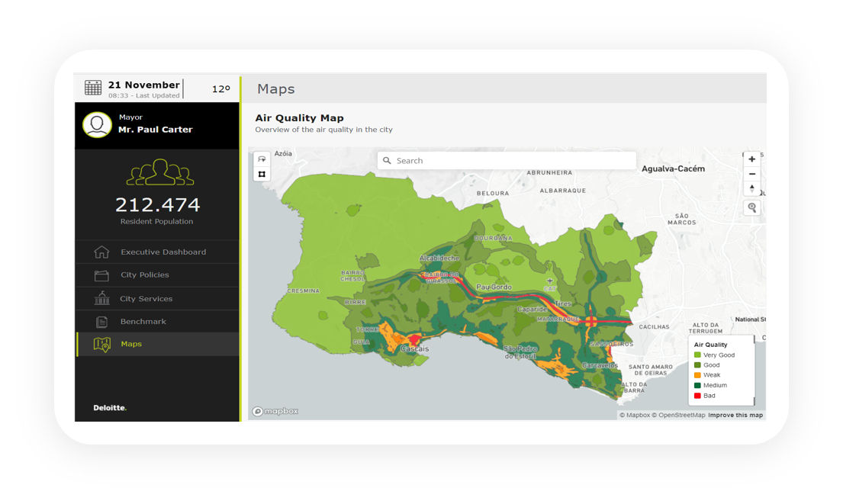Open the City Policies menu item
843x504 pixels.
coord(144,275)
